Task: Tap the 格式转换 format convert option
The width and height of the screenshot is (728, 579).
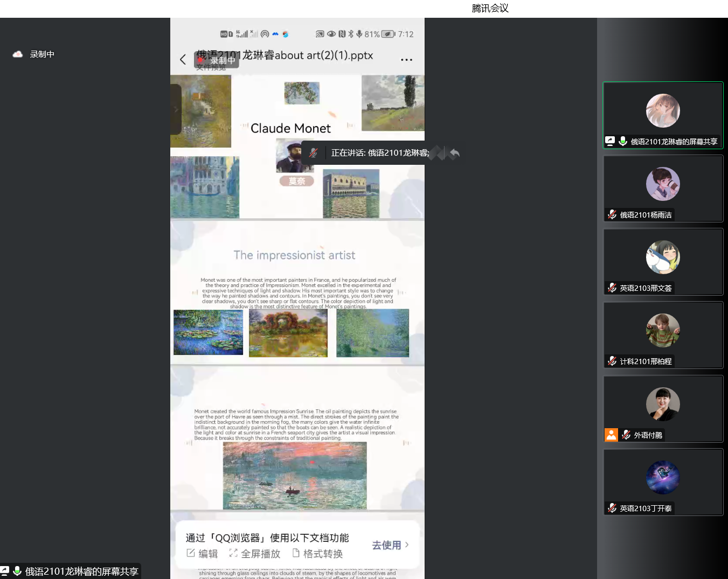Action: click(x=317, y=554)
